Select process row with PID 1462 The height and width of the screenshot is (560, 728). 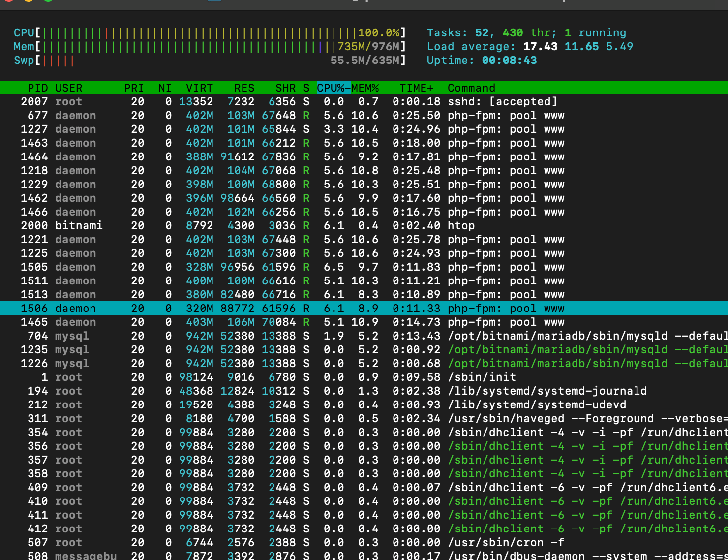tap(364, 198)
